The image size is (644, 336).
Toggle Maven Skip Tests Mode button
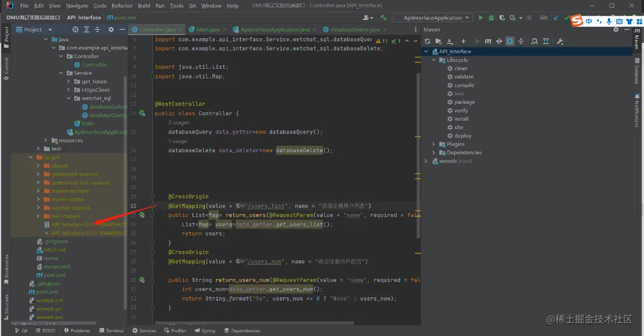(x=510, y=41)
